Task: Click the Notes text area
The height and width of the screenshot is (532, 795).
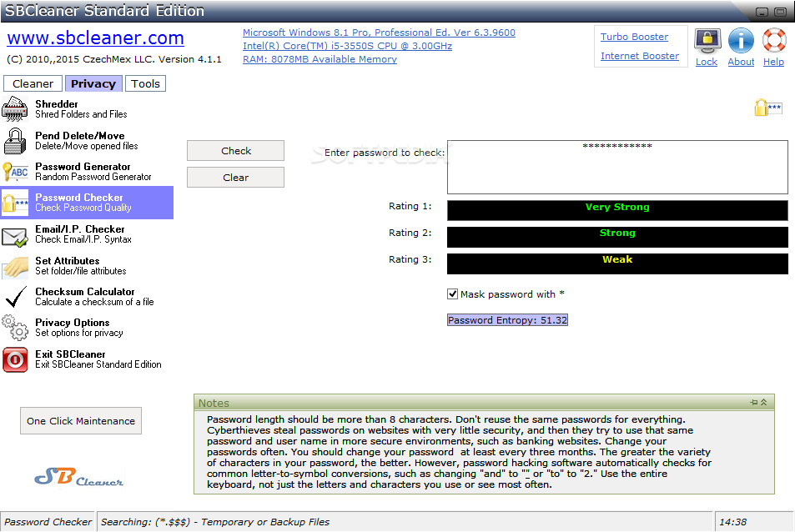Action: [484, 452]
